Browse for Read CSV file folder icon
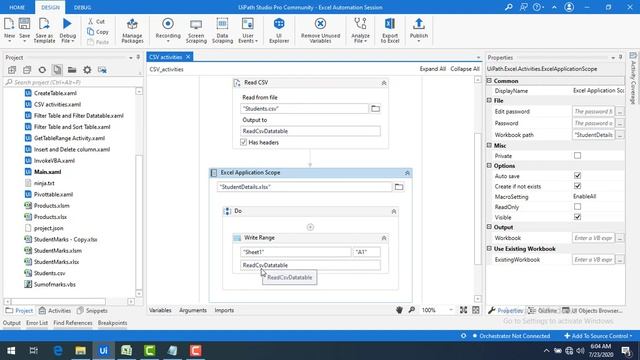This screenshot has height=360, width=640. pos(375,109)
